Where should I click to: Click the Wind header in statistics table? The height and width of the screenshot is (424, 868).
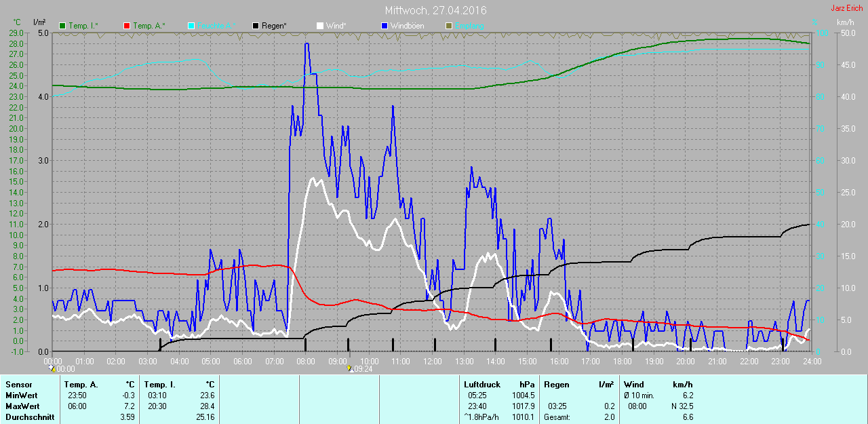[634, 385]
